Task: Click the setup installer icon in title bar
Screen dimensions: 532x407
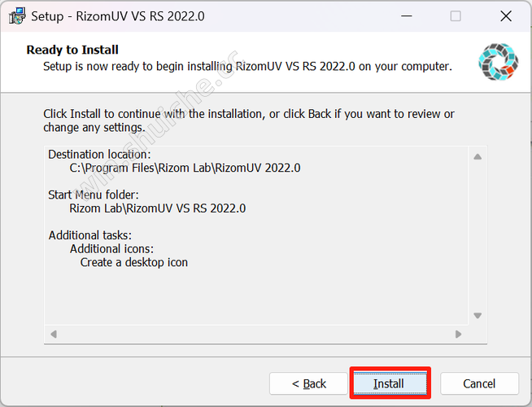Action: coord(17,16)
